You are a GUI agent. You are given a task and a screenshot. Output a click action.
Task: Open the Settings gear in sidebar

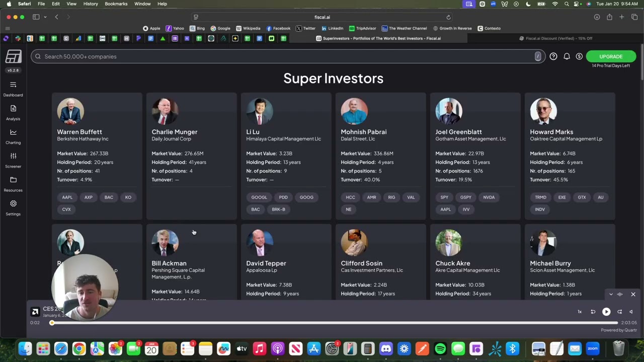click(x=13, y=204)
